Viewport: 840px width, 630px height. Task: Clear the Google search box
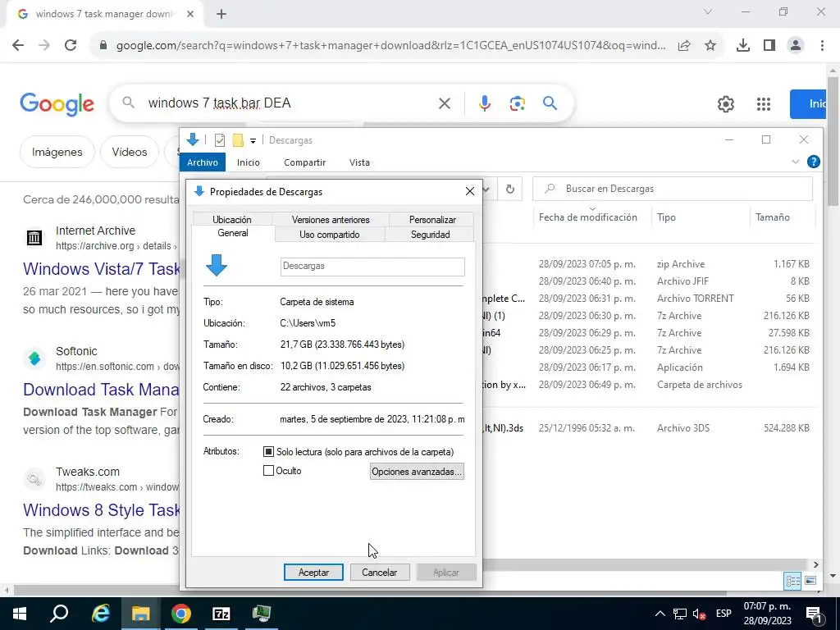[445, 103]
